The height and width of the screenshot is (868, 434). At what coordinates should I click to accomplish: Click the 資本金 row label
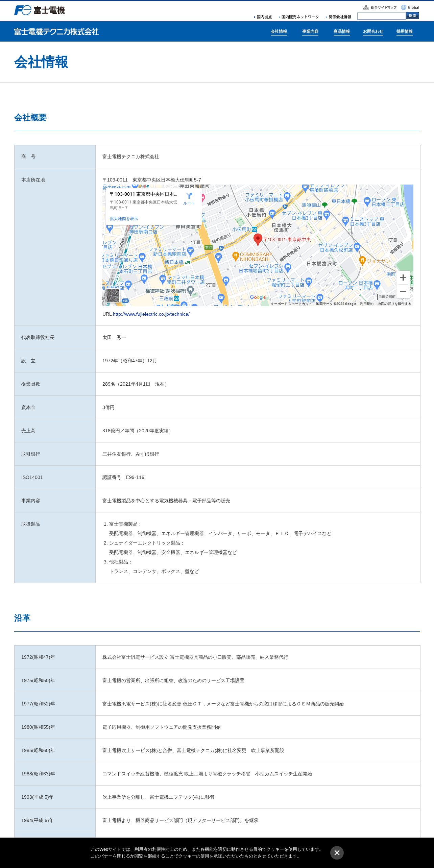pos(28,408)
